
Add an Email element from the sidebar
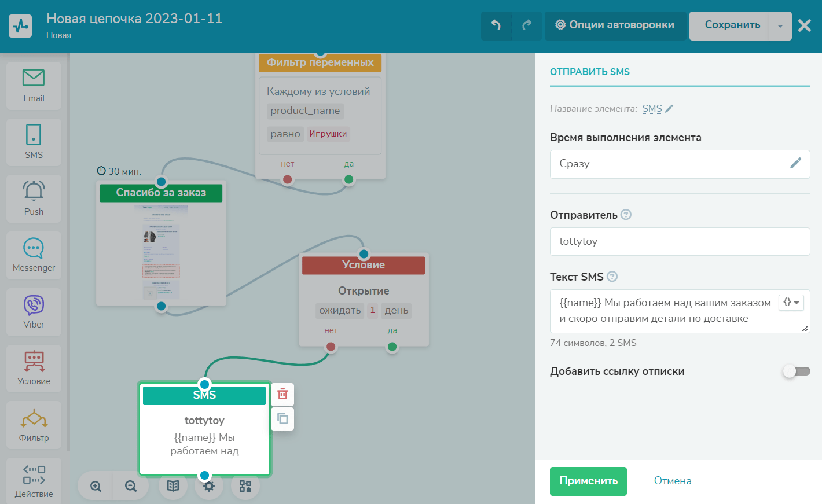[34, 86]
